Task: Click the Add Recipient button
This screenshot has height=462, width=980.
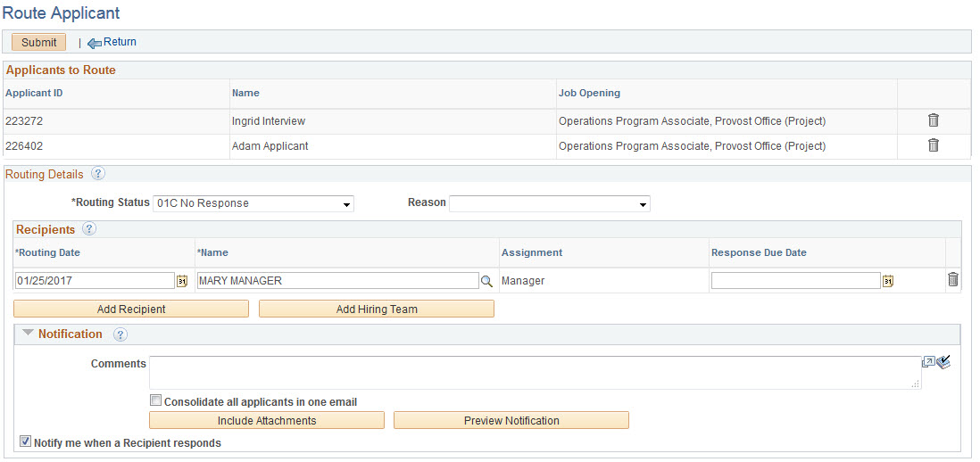Action: pyautogui.click(x=131, y=309)
